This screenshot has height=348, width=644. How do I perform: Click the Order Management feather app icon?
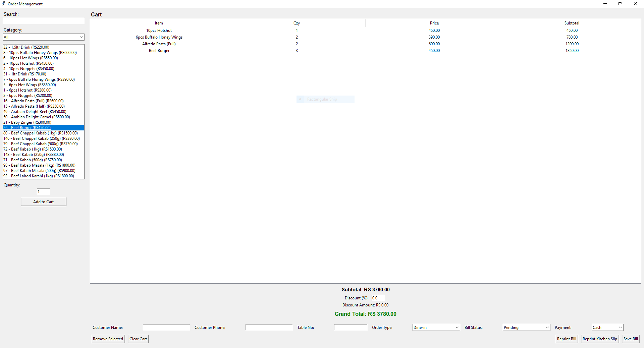tap(4, 4)
